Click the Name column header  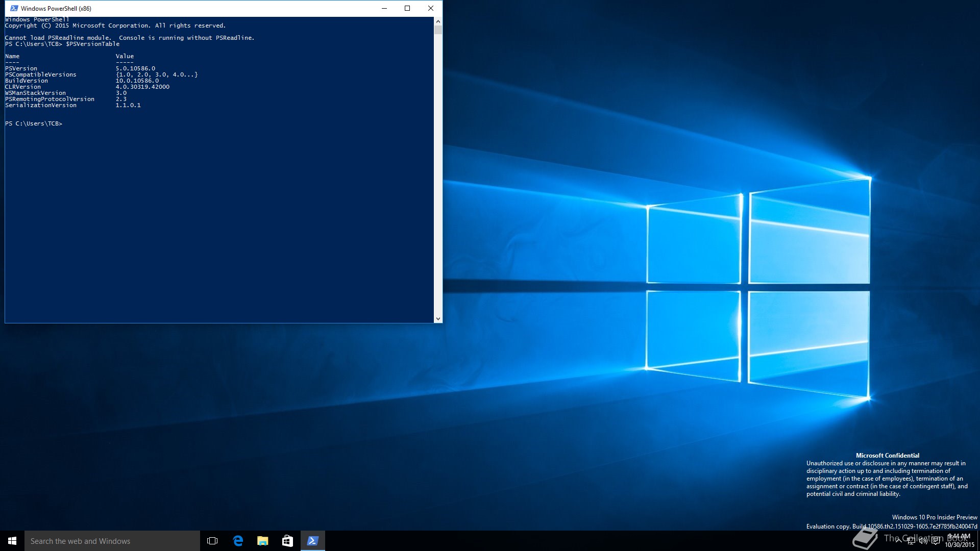tap(12, 56)
